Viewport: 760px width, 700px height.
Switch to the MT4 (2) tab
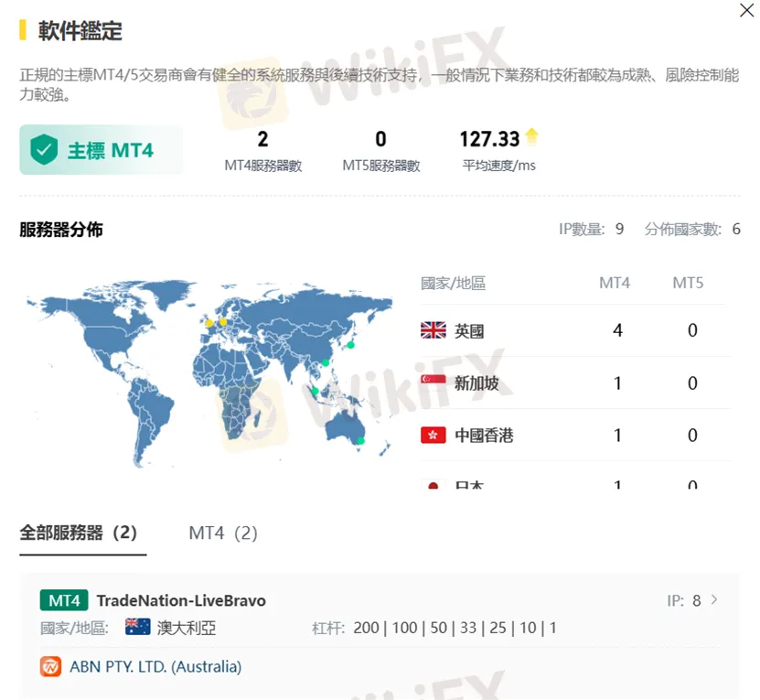click(x=223, y=533)
